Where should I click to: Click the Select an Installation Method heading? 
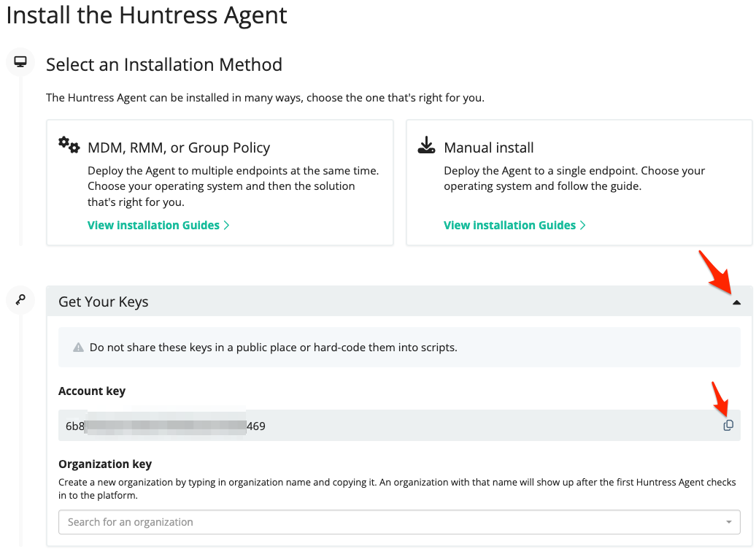tap(164, 65)
